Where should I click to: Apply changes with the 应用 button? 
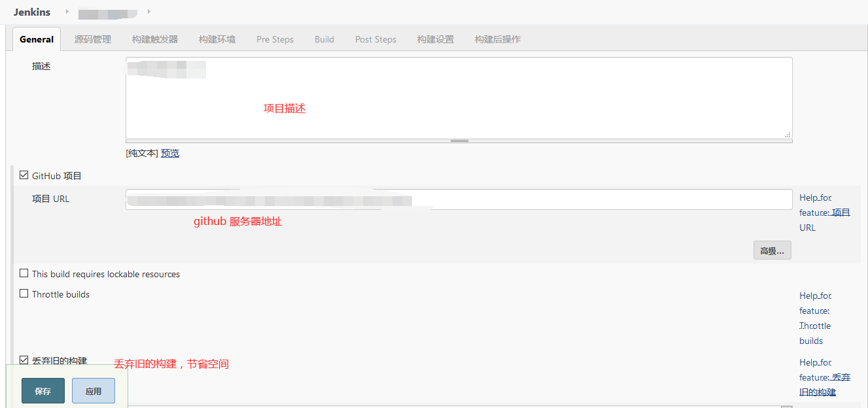[93, 390]
